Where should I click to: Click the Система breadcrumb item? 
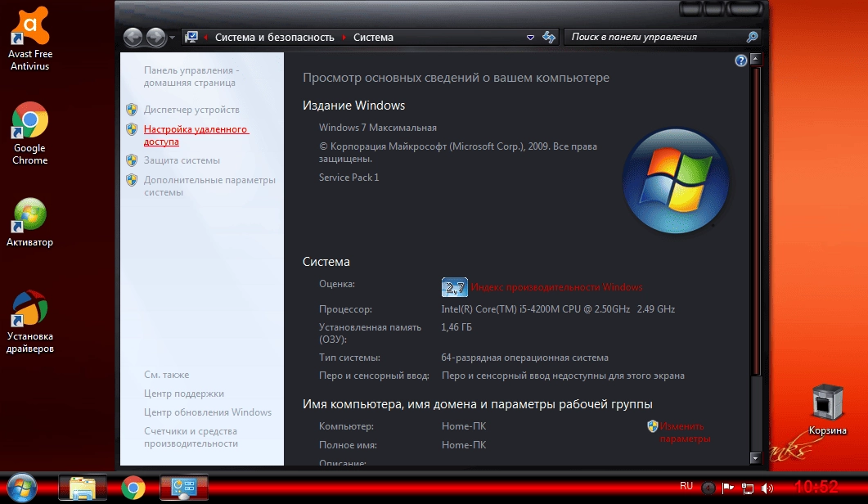[373, 37]
